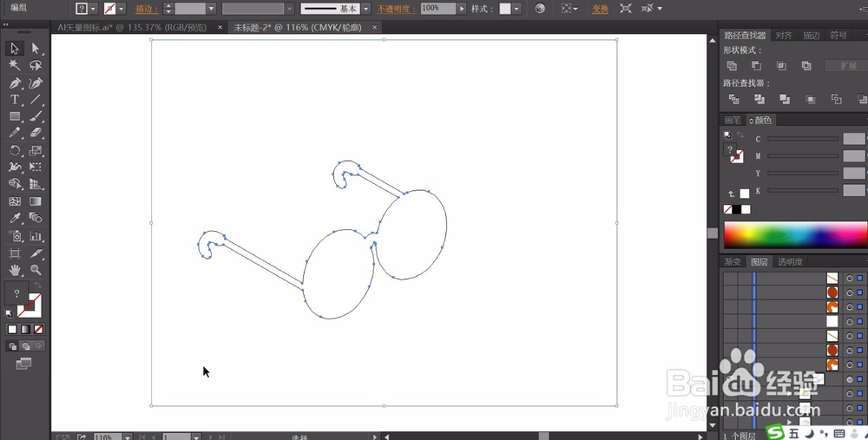This screenshot has width=868, height=440.
Task: Select the Hand tool
Action: [15, 270]
